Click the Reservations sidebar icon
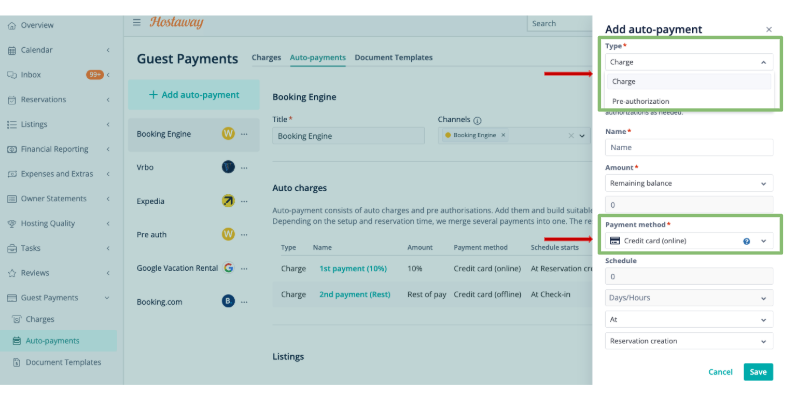This screenshot has height=403, width=791. coord(12,99)
